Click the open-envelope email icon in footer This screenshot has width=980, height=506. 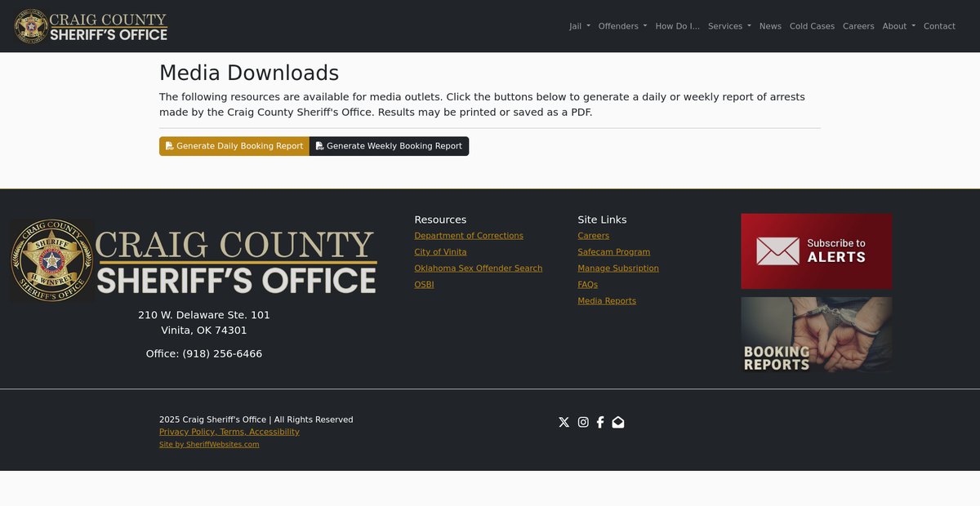click(x=618, y=422)
